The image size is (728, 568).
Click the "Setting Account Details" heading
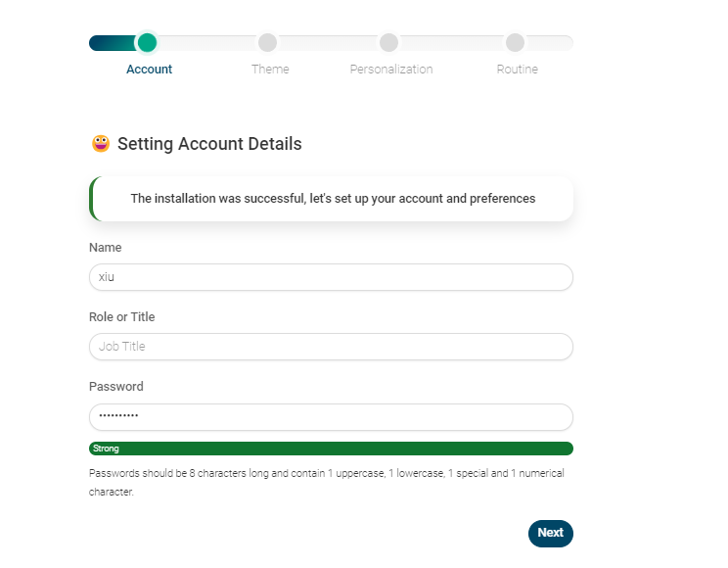pos(209,144)
